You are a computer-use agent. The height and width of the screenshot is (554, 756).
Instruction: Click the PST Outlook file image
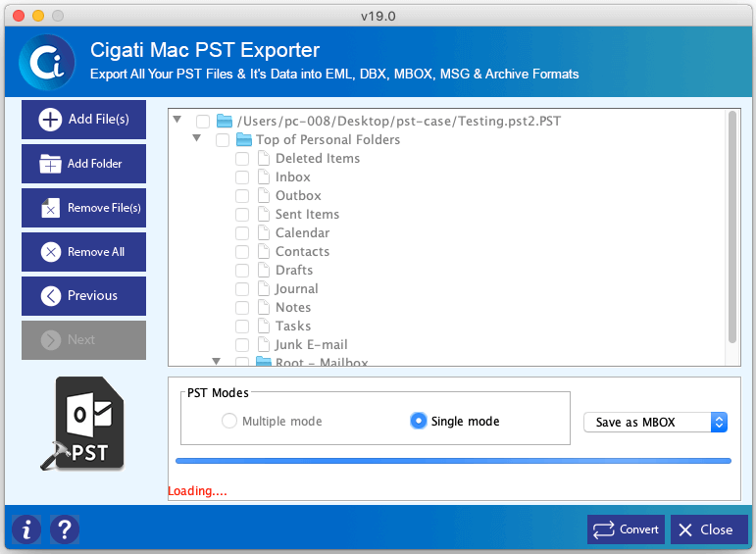click(x=83, y=424)
